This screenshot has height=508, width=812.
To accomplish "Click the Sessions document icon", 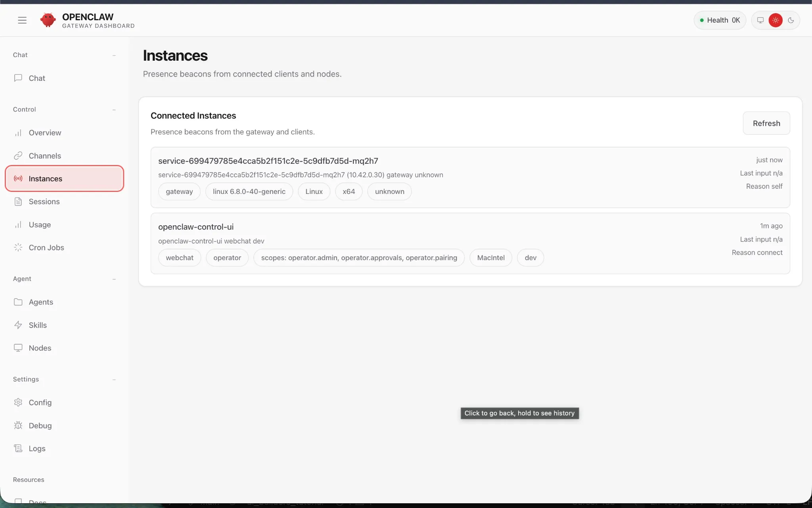I will pyautogui.click(x=18, y=202).
